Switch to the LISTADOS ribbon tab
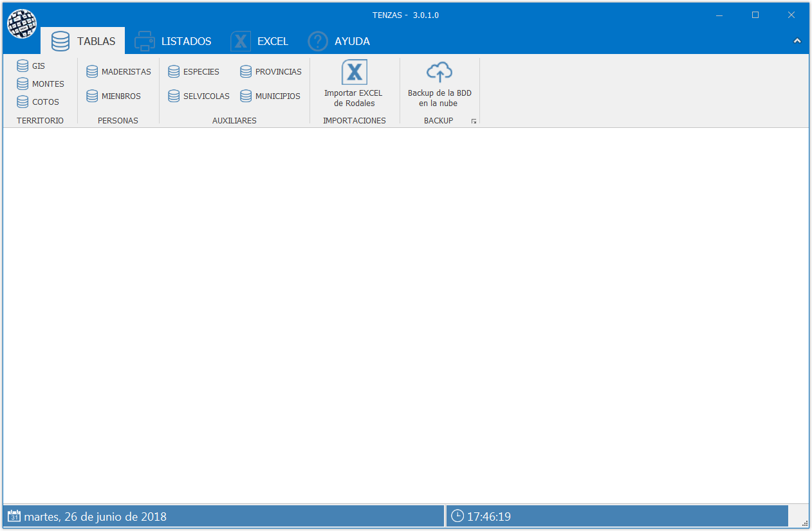Viewport: 812px width, 531px height. [173, 41]
